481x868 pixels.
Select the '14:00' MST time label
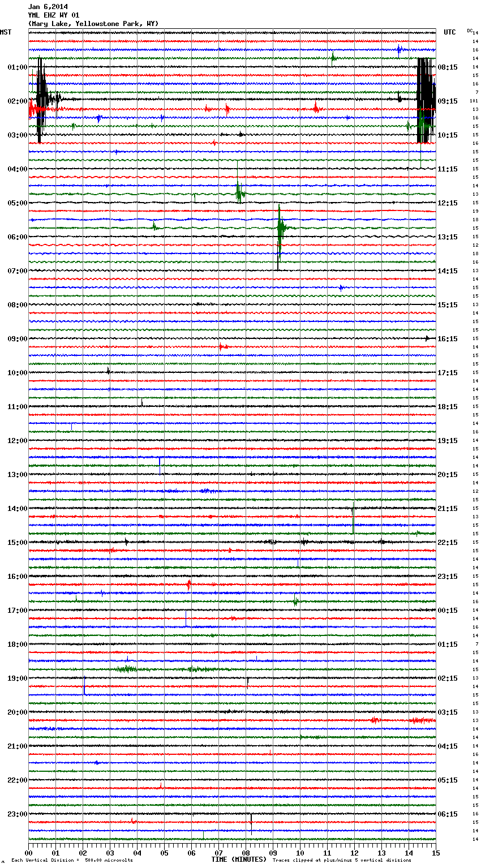click(x=17, y=509)
